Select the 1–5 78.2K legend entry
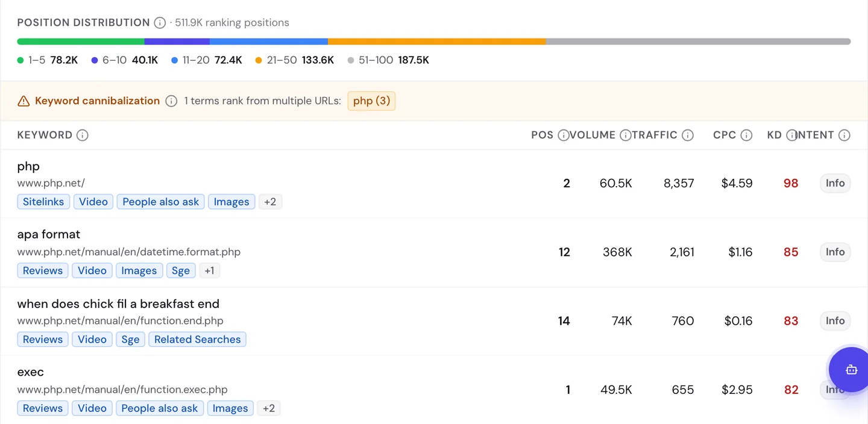Image resolution: width=868 pixels, height=424 pixels. [48, 60]
